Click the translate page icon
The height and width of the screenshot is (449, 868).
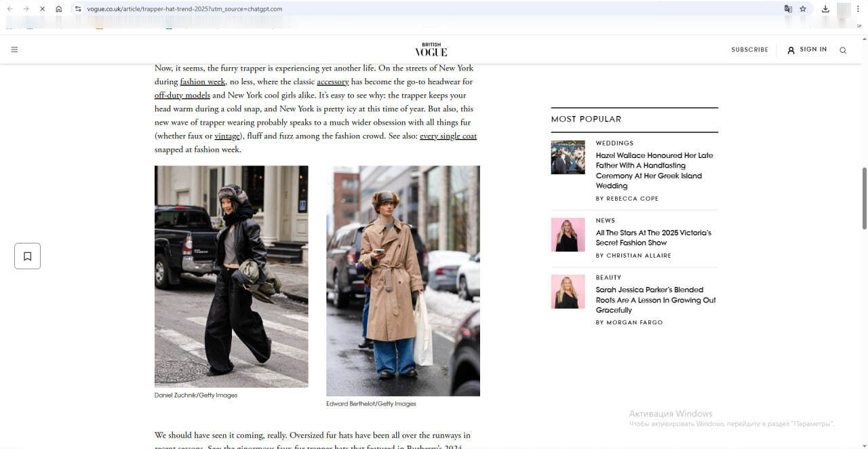click(788, 9)
